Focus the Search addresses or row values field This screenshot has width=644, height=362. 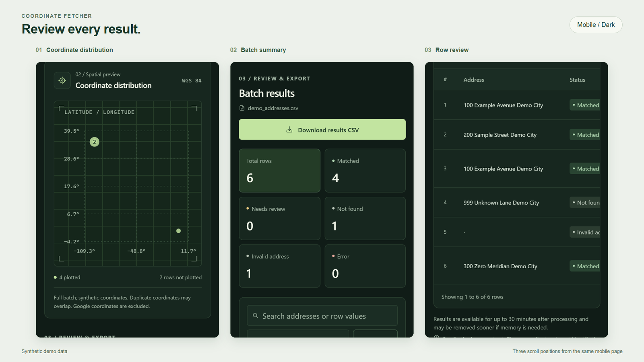(x=322, y=316)
